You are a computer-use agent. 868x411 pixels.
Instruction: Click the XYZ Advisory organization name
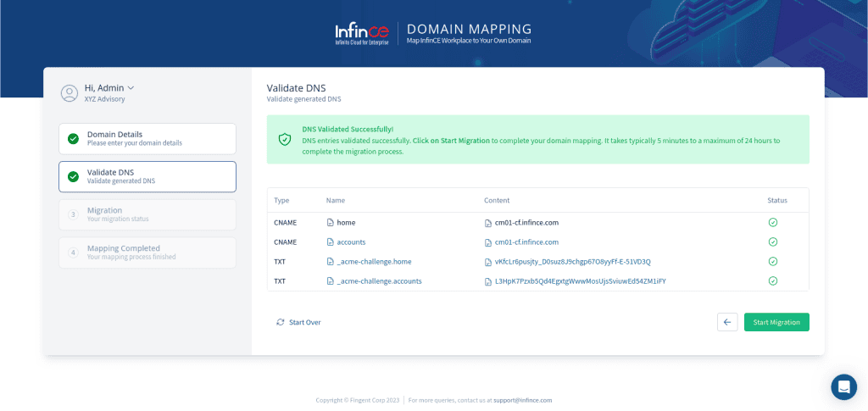click(x=104, y=99)
